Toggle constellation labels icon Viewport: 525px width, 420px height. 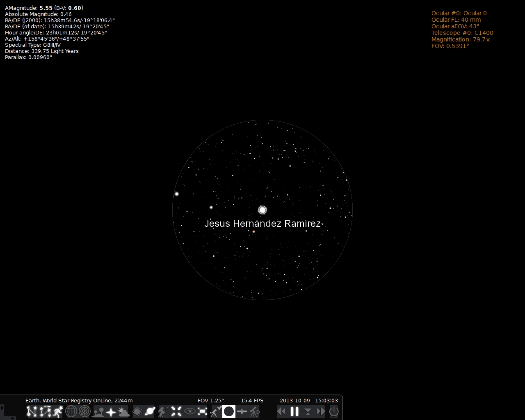[45, 411]
